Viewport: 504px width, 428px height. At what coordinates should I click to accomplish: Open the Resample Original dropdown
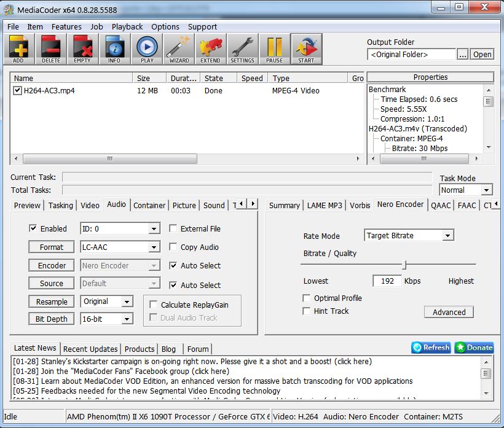pyautogui.click(x=127, y=302)
